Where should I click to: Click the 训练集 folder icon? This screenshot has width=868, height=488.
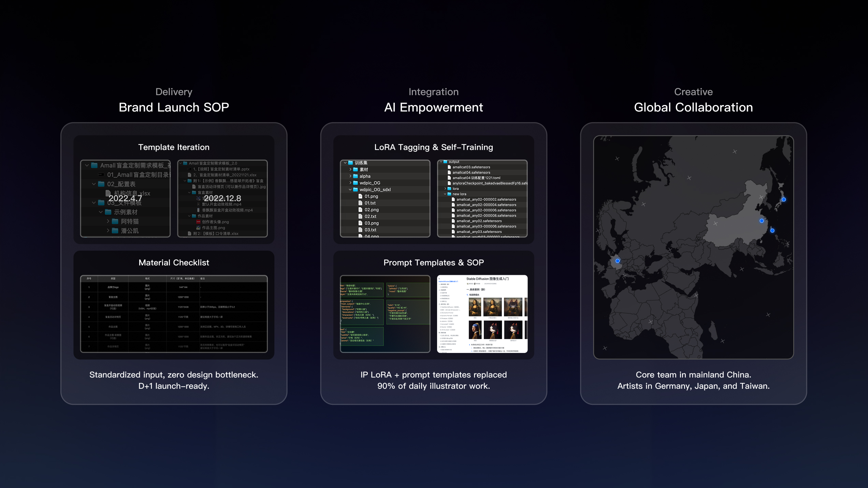pyautogui.click(x=350, y=163)
